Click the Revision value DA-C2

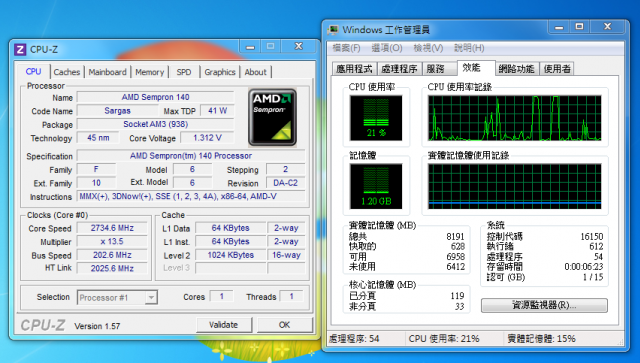[x=285, y=183]
